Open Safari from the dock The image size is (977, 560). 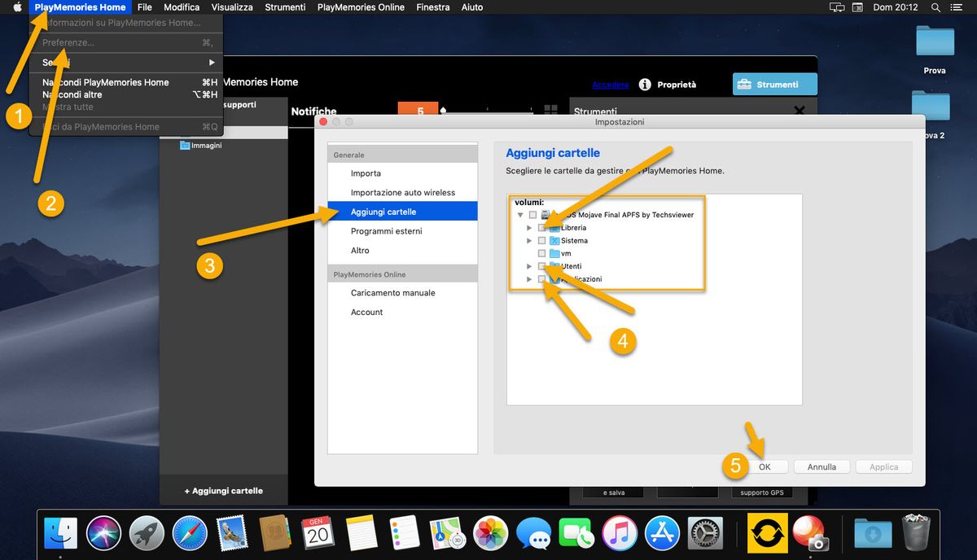pos(190,533)
